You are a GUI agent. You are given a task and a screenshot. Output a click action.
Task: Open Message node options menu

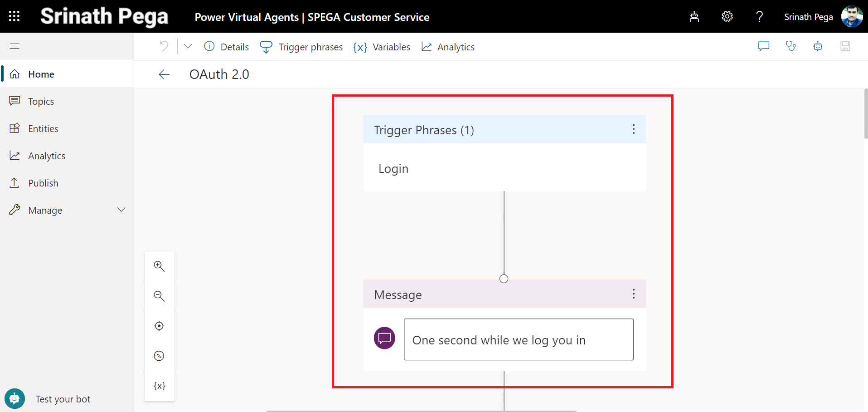[x=633, y=294]
